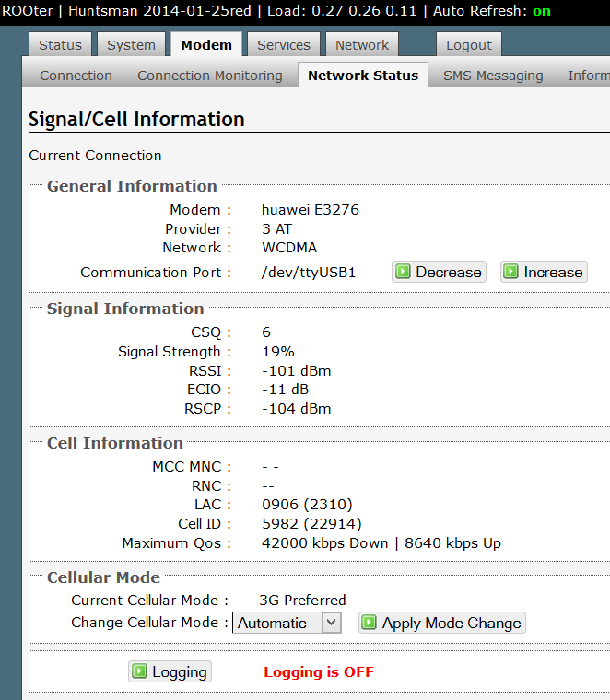Open the System main tab
Image resolution: width=610 pixels, height=700 pixels.
131,44
